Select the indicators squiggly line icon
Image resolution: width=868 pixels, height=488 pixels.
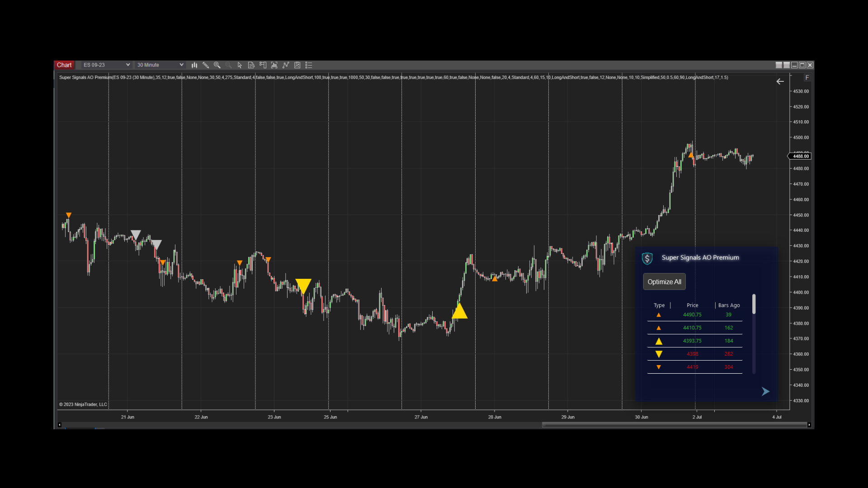click(x=286, y=65)
